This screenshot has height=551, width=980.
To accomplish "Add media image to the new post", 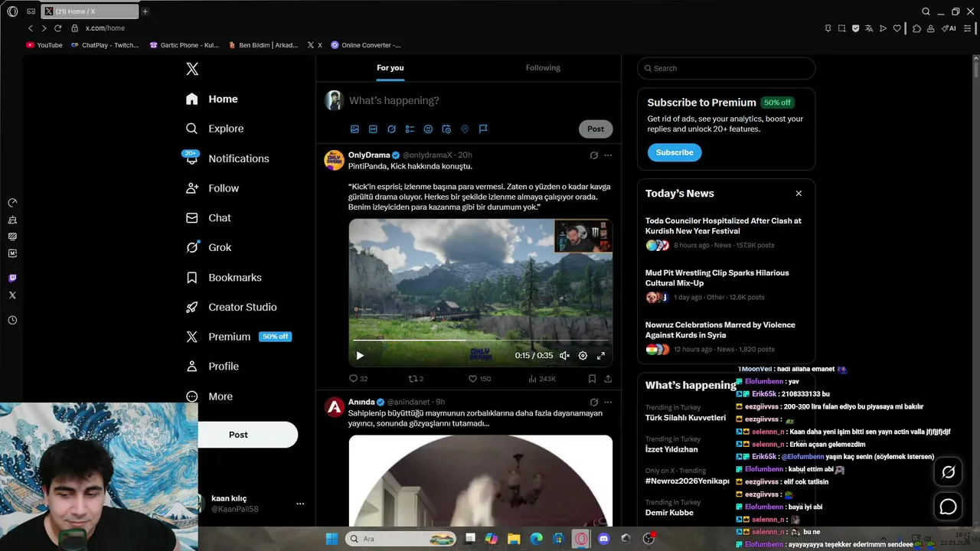I will [x=354, y=129].
